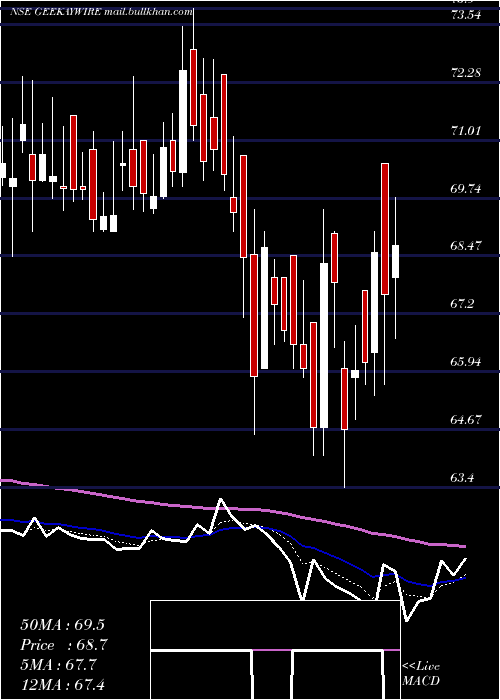
Task: Click the 72.28 price axis label
Action: click(466, 72)
